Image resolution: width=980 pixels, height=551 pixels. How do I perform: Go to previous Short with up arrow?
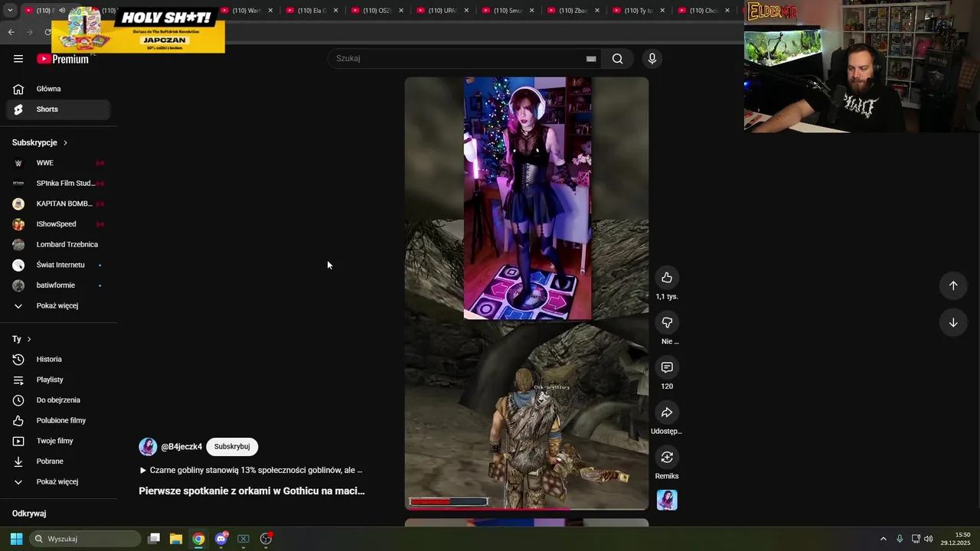point(953,285)
